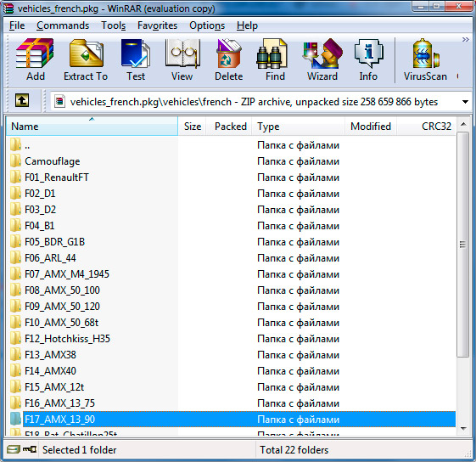
Task: Open the Commands menu
Action: pyautogui.click(x=63, y=25)
